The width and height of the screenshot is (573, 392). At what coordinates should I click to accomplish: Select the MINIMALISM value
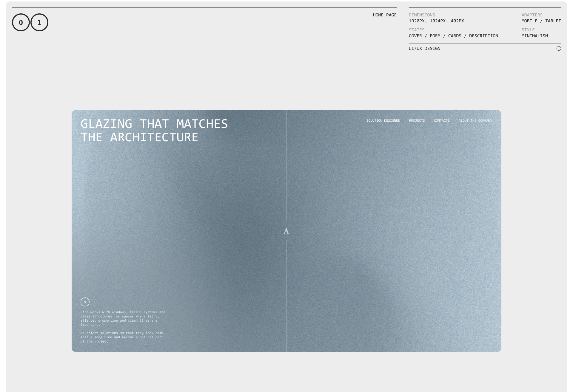coord(535,36)
